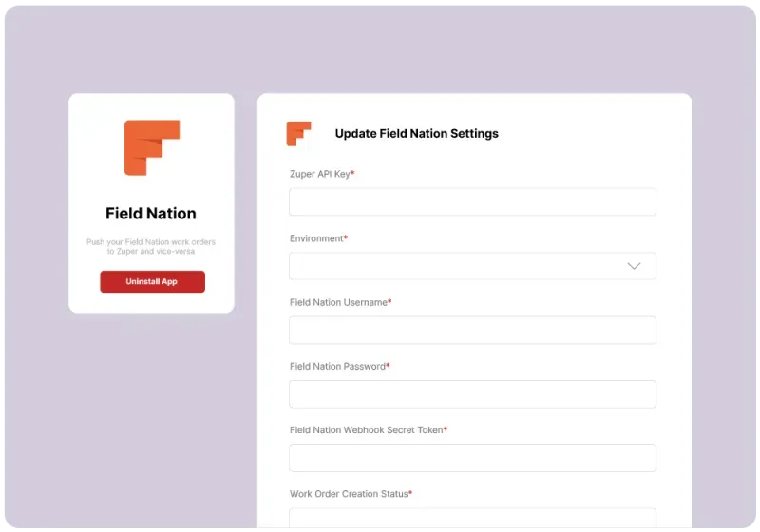
Task: Click the 'Environment' label
Action: 318,238
